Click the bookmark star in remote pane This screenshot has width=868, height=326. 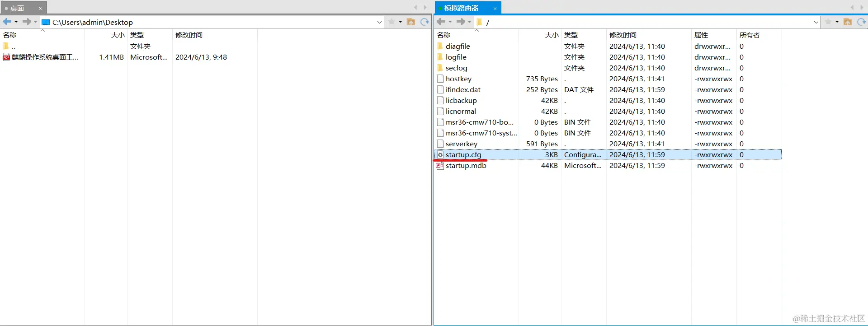(x=828, y=22)
